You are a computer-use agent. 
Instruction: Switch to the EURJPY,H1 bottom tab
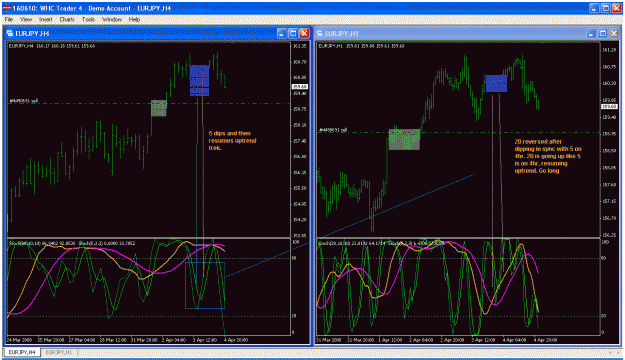pyautogui.click(x=59, y=352)
